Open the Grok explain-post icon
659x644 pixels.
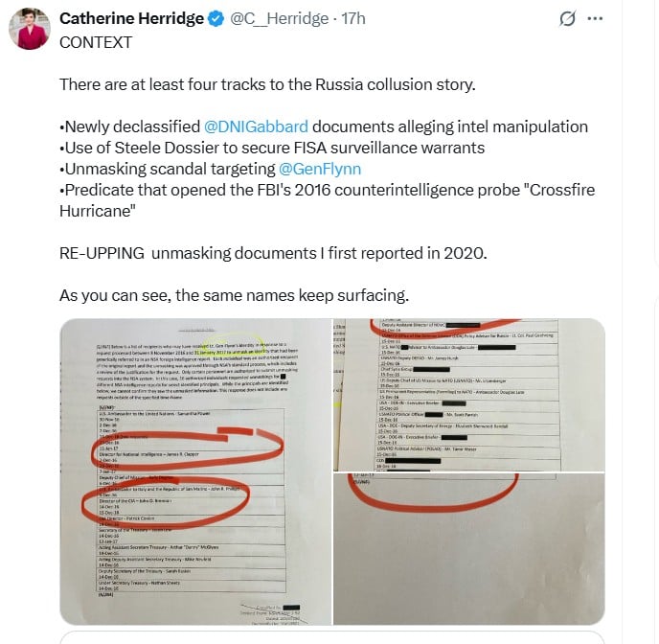tap(567, 18)
